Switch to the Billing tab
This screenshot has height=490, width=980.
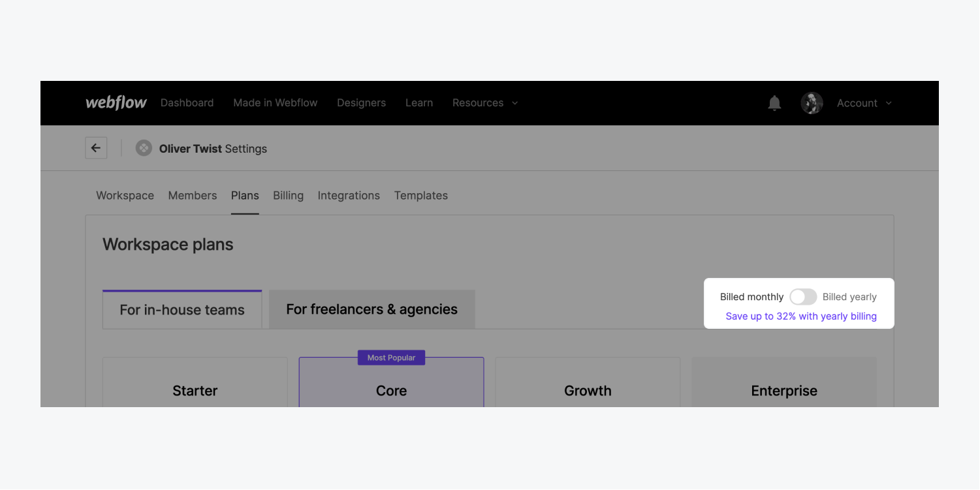tap(288, 195)
